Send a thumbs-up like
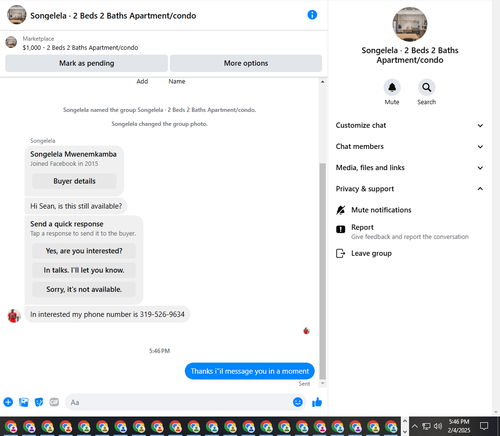Image resolution: width=500 pixels, height=436 pixels. pyautogui.click(x=317, y=402)
